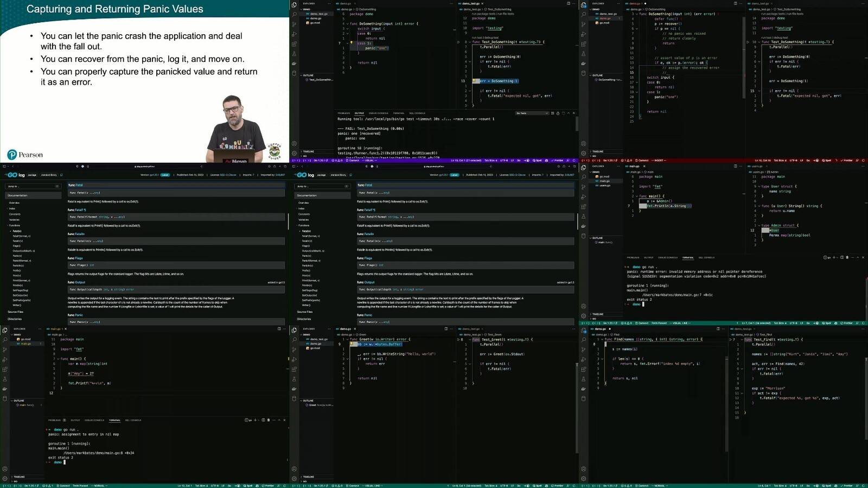Select demo_test.go tab in the Test_Find frame

pos(743,329)
